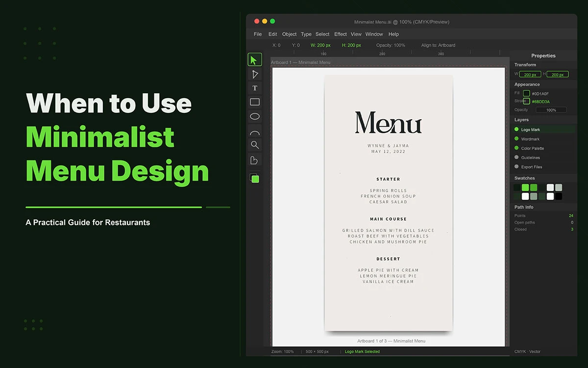Viewport: 588px width, 368px height.
Task: Open the File menu
Action: pos(258,34)
